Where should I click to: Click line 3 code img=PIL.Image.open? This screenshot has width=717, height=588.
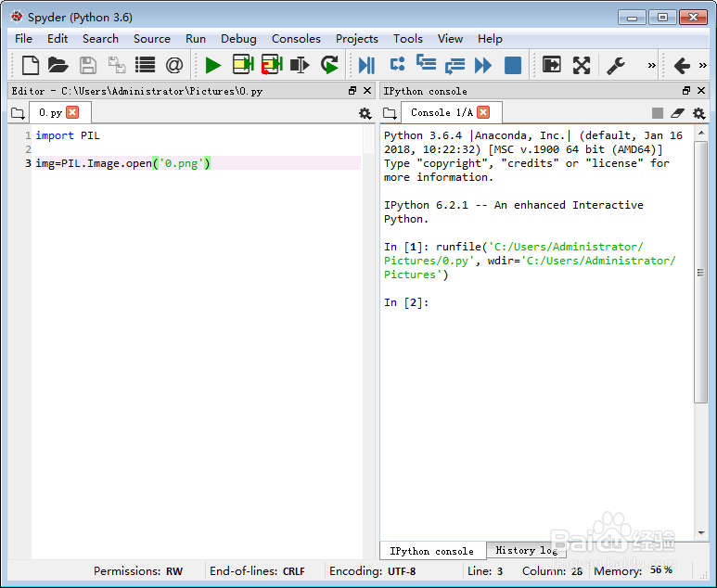123,163
